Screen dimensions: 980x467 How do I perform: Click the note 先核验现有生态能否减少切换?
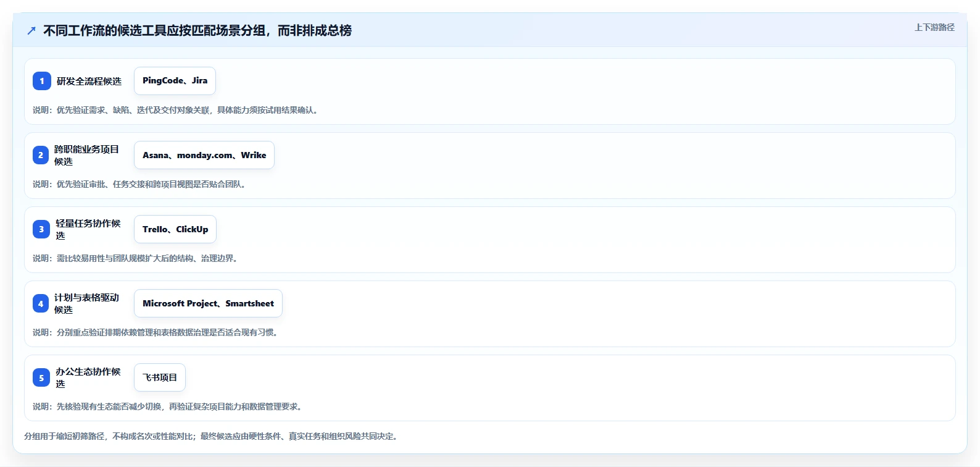(109, 406)
